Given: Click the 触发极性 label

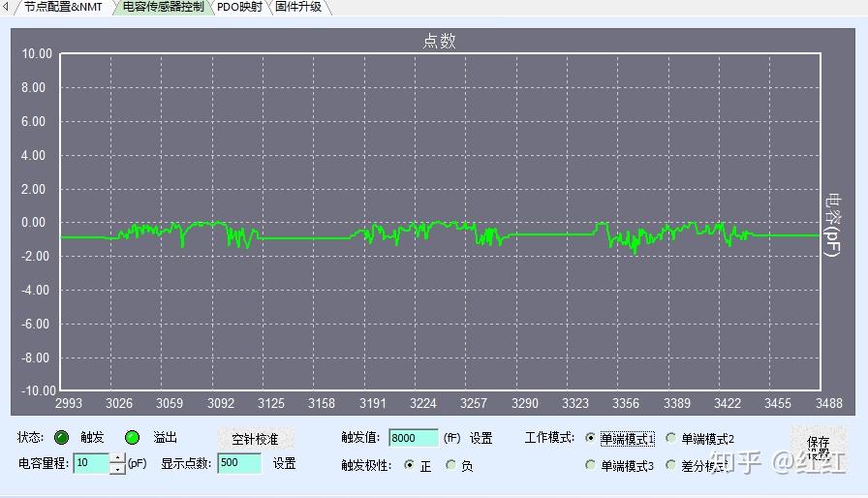Looking at the screenshot, I should pos(366,465).
